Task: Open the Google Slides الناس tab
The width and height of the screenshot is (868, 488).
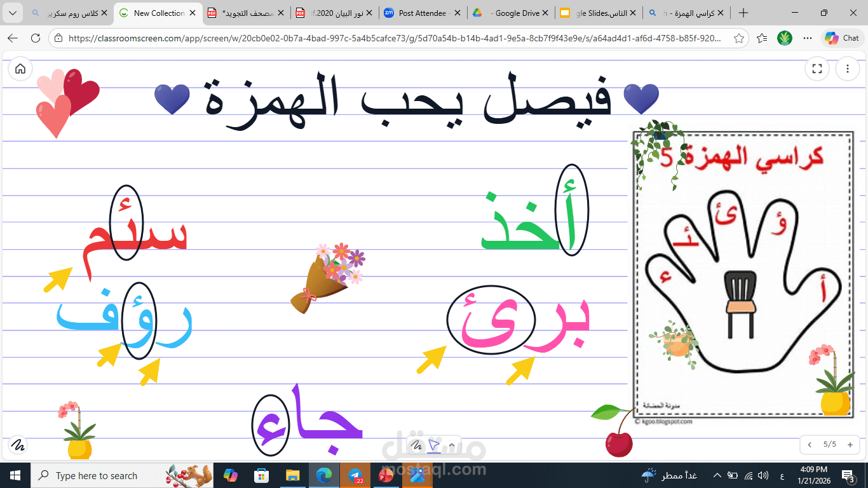Action: pyautogui.click(x=597, y=13)
